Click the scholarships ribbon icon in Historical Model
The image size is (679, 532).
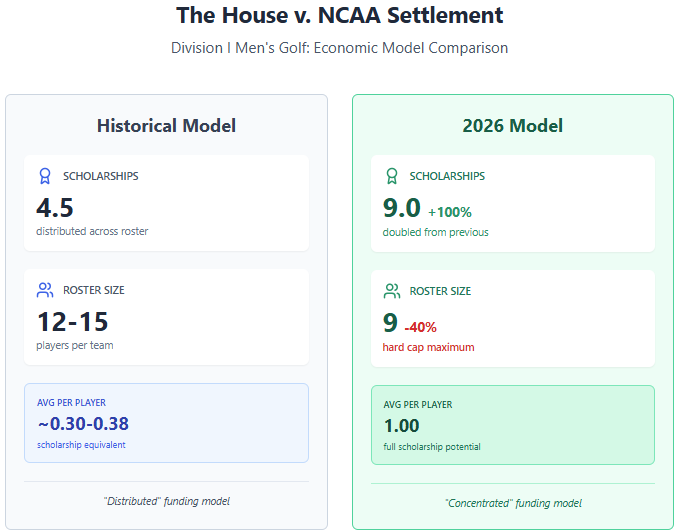[x=45, y=176]
